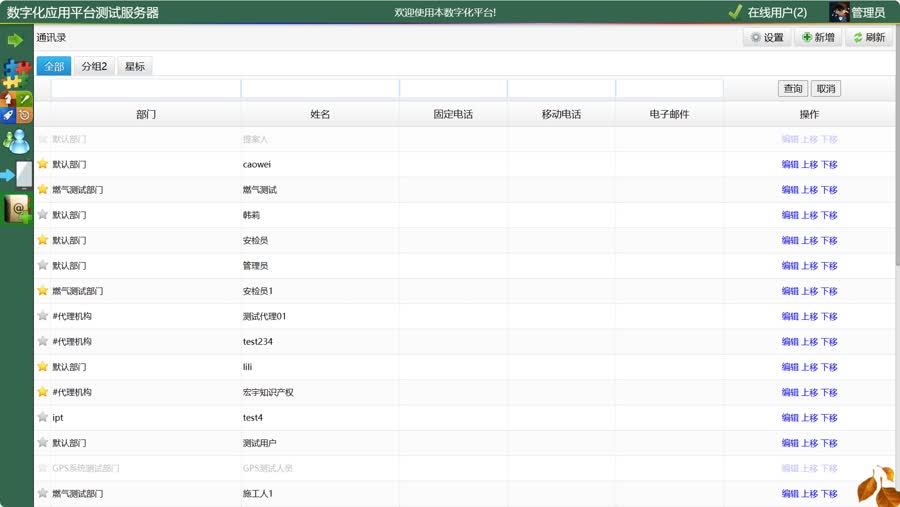The height and width of the screenshot is (507, 900).
Task: Toggle star for the test234 row
Action: (43, 341)
